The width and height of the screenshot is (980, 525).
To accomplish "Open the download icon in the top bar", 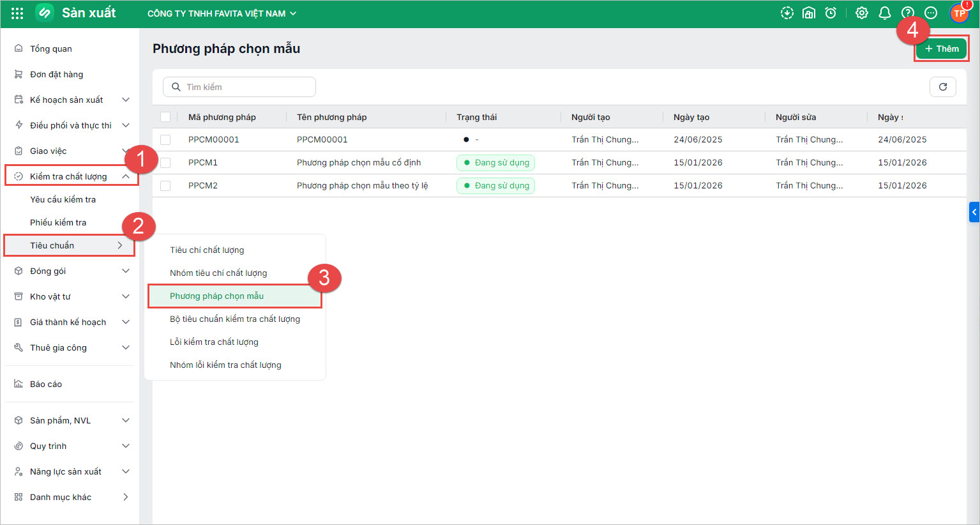I will (787, 13).
